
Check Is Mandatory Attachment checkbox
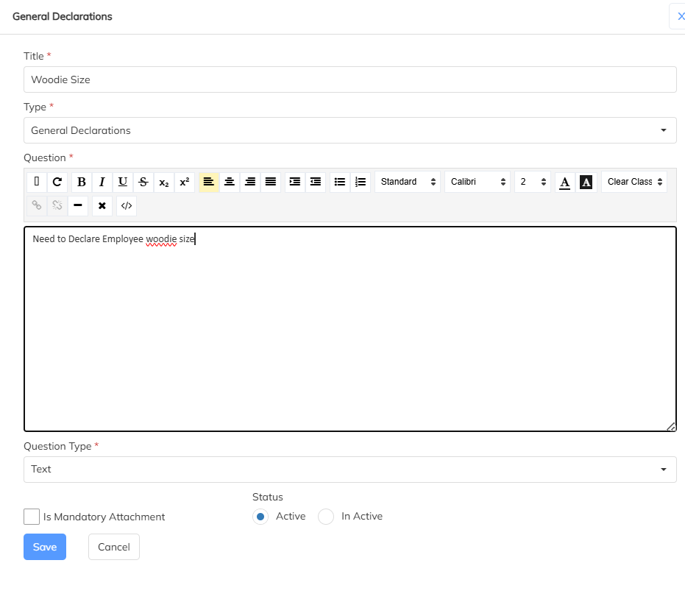click(32, 517)
